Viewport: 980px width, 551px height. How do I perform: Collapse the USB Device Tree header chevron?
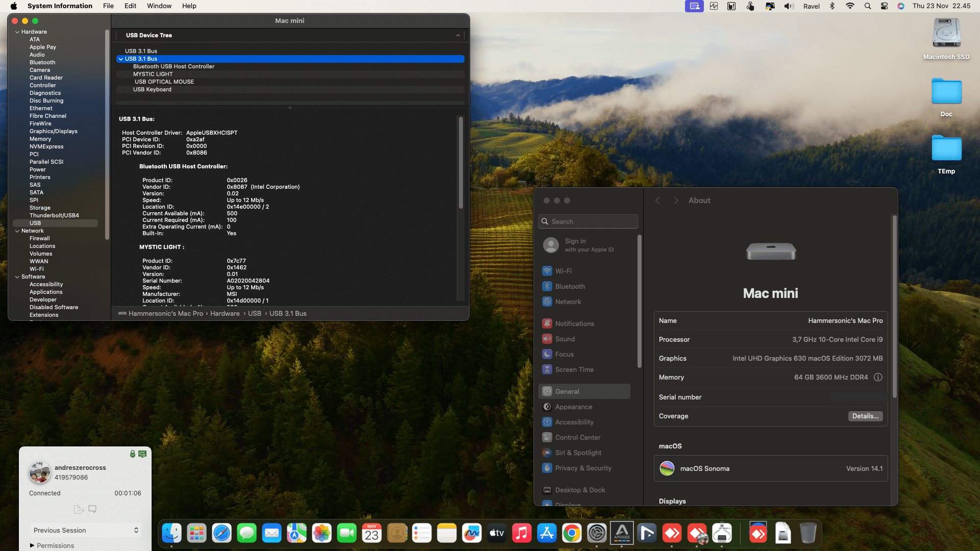(458, 35)
